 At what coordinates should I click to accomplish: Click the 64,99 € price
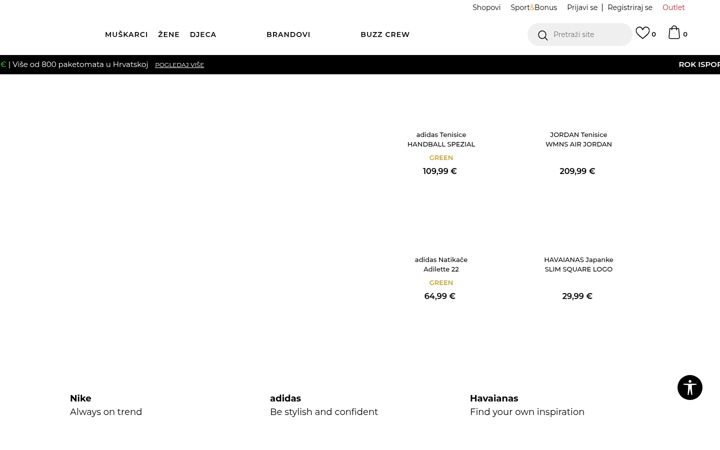coord(439,296)
